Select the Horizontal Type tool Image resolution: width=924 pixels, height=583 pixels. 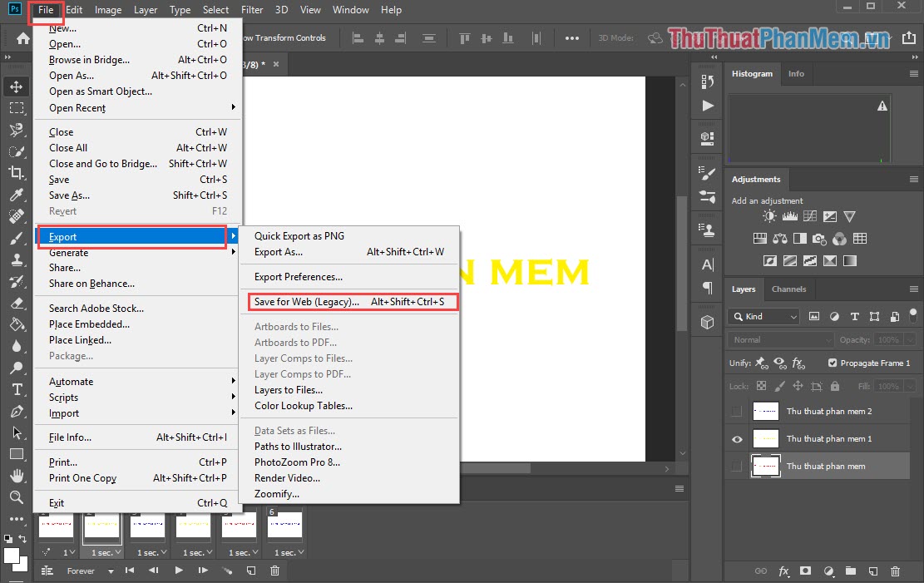pos(17,388)
